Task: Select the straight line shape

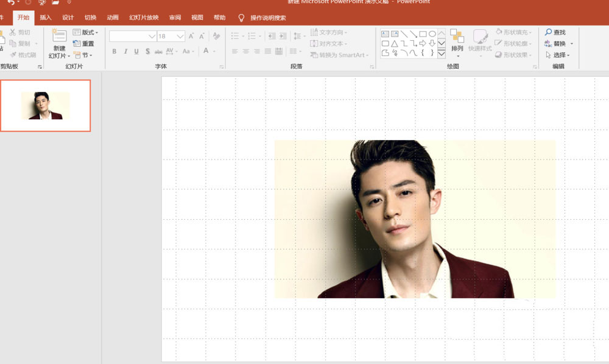Action: [404, 34]
